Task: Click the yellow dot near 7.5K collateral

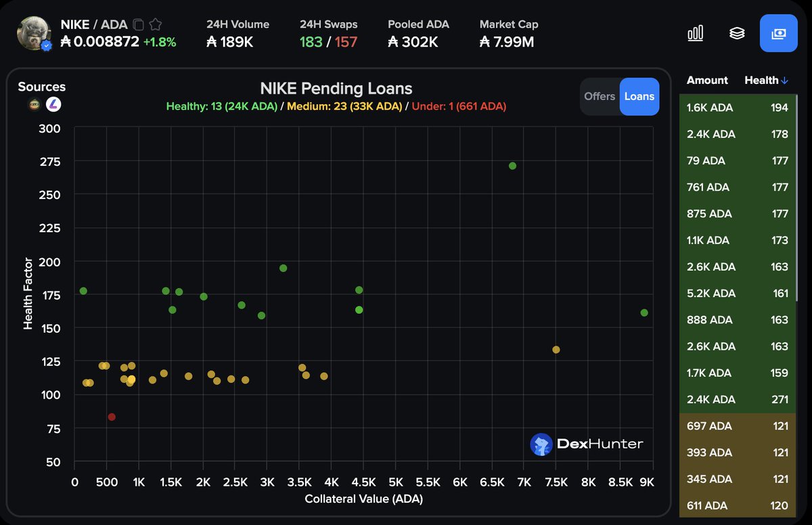Action: pyautogui.click(x=556, y=350)
